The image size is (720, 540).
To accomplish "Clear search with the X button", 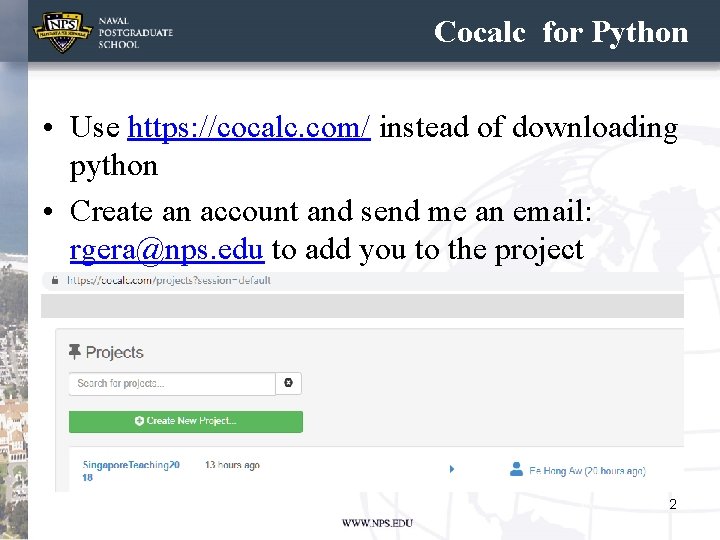I will (288, 383).
